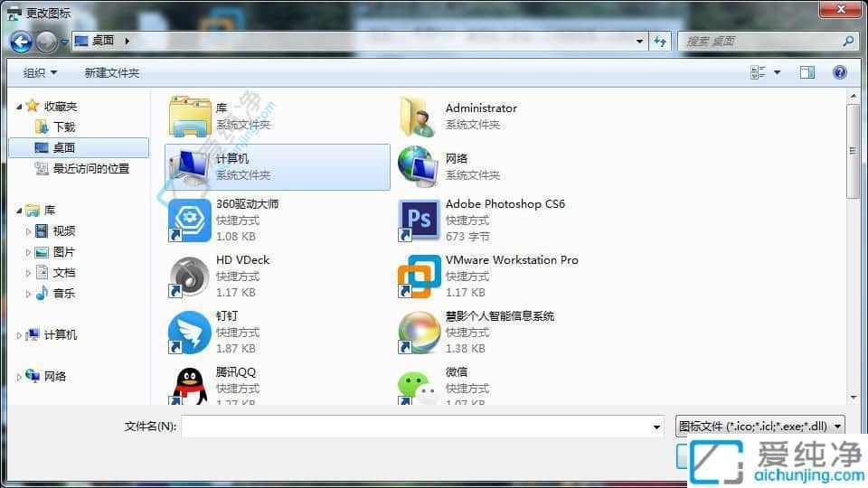Screen dimensions: 868x488
Task: Select the 网络 globe icon in file list
Action: click(x=419, y=166)
